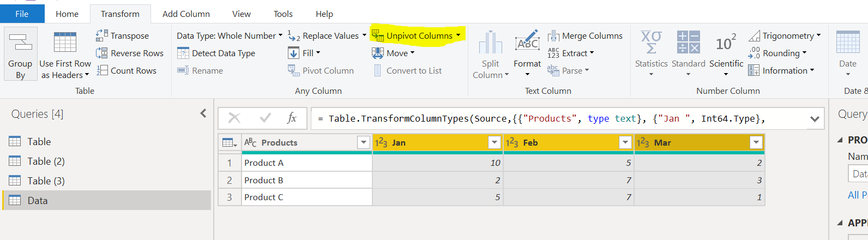Image resolution: width=868 pixels, height=240 pixels.
Task: Expand the formula bar with the chevron
Action: (815, 118)
